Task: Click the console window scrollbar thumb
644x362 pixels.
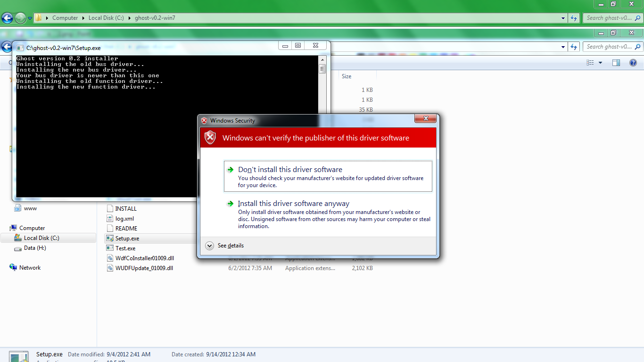Action: click(x=322, y=69)
